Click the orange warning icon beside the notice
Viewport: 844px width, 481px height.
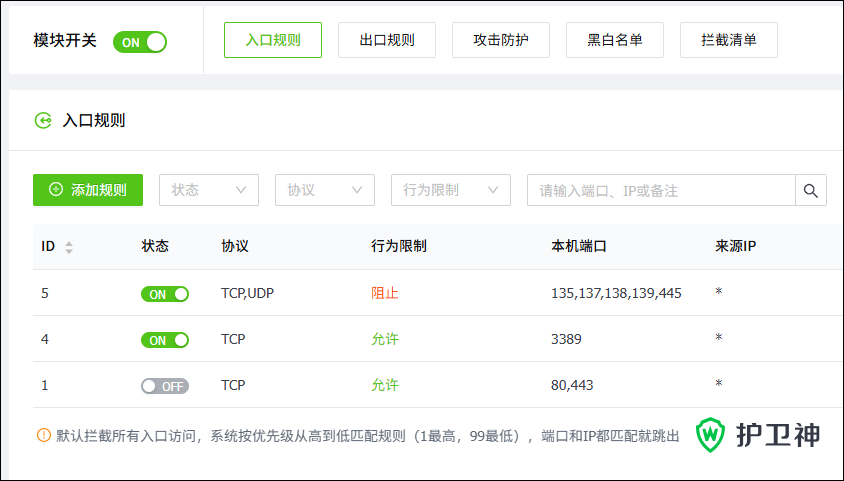[44, 435]
